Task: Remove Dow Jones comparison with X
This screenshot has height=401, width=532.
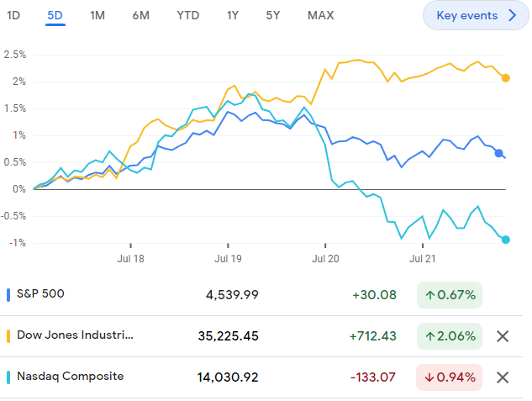Action: 503,336
